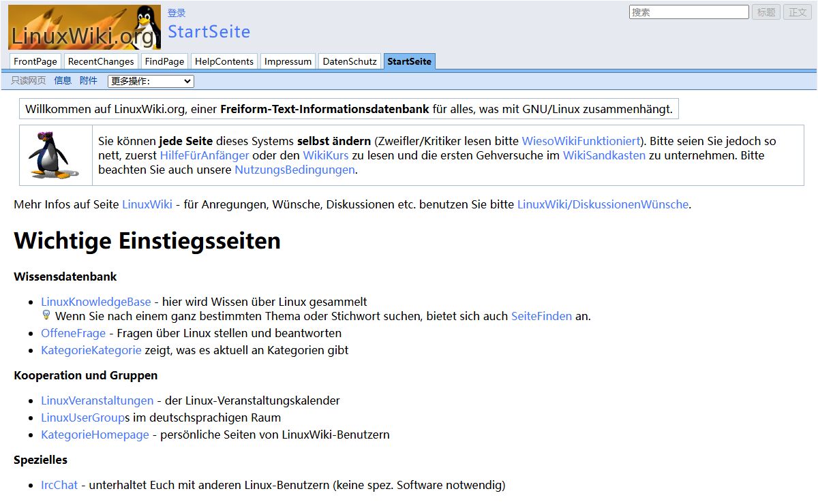This screenshot has width=818, height=504.
Task: Open the DatenSchutz tab
Action: click(349, 61)
